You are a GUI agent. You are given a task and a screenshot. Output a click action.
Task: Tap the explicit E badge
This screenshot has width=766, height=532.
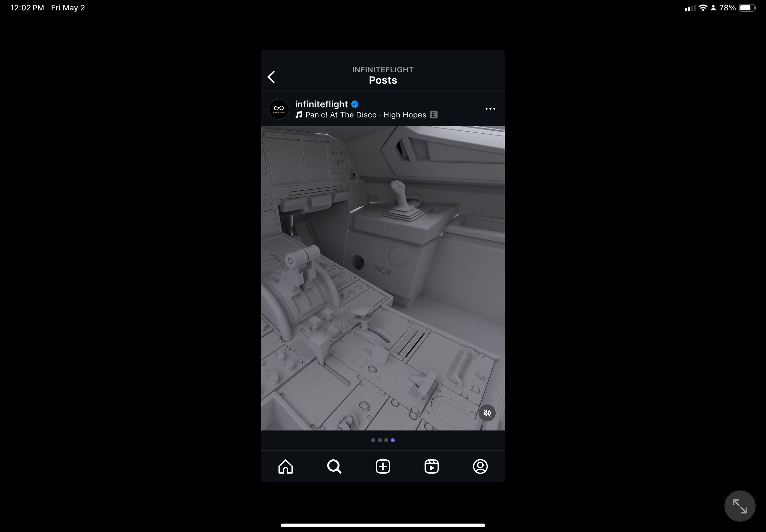pyautogui.click(x=434, y=115)
